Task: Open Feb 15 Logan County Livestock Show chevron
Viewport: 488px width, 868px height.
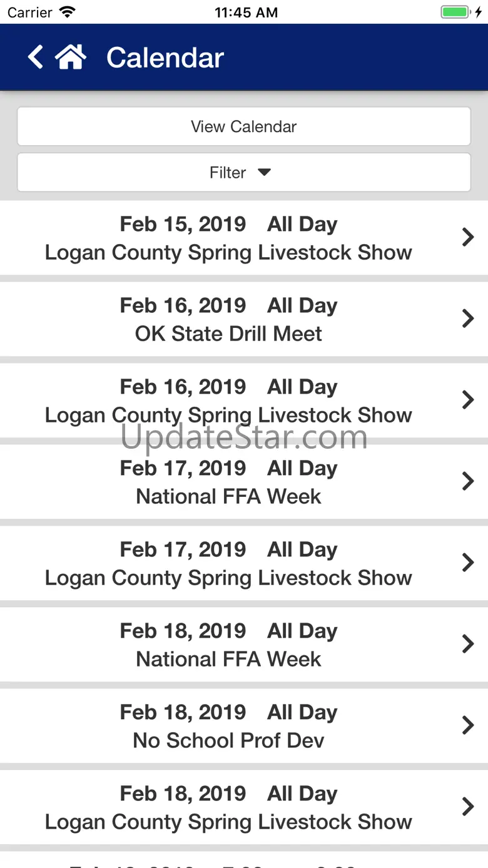Action: [x=467, y=238]
